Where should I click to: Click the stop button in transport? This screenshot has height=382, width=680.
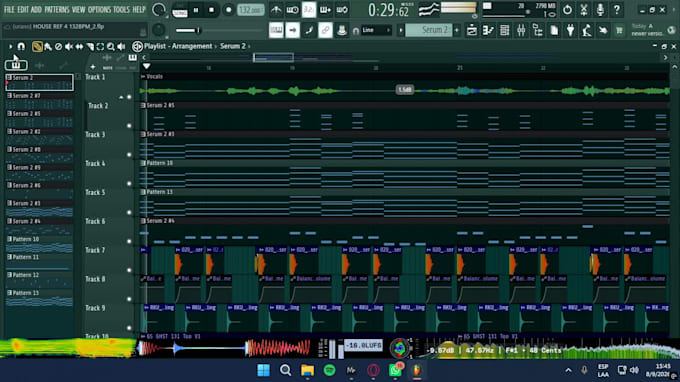pyautogui.click(x=212, y=10)
